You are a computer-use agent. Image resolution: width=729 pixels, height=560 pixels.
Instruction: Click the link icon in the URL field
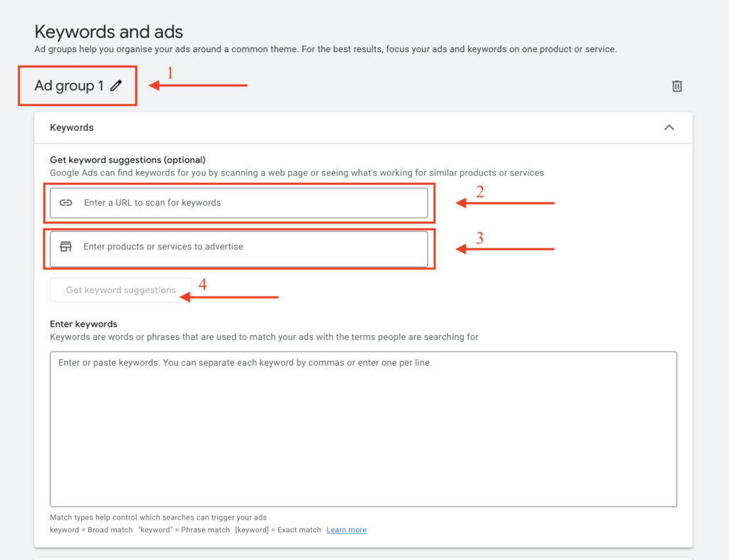pyautogui.click(x=66, y=203)
